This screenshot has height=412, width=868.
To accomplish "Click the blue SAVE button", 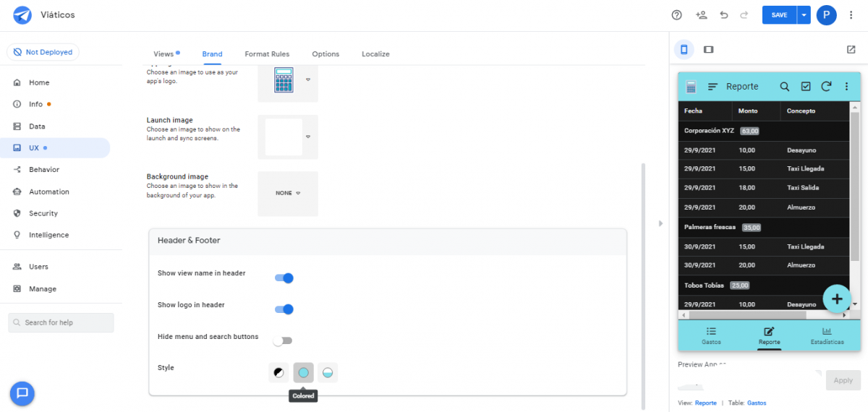I will [x=779, y=15].
